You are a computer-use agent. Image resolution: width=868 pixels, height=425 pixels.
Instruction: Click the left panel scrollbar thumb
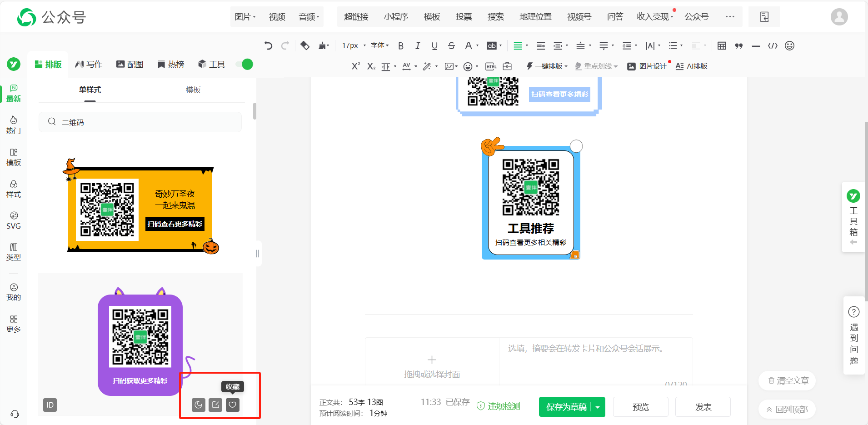pyautogui.click(x=254, y=111)
